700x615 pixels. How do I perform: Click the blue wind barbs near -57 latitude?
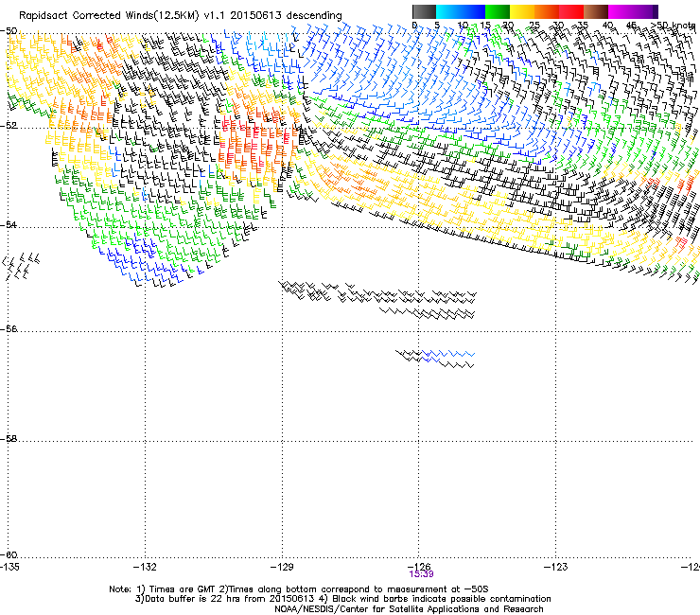447,356
